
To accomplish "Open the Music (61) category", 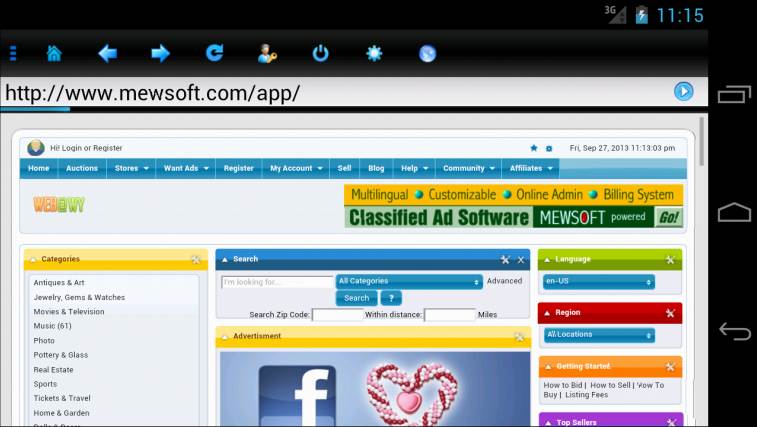I will (53, 326).
